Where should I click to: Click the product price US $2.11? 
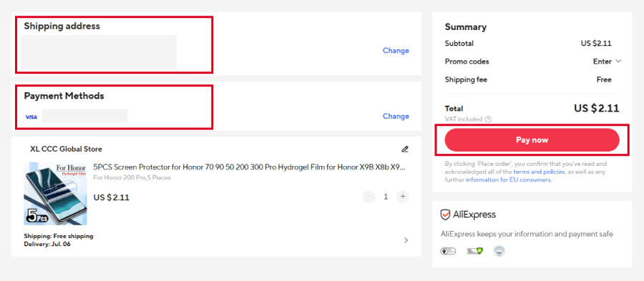click(x=112, y=197)
